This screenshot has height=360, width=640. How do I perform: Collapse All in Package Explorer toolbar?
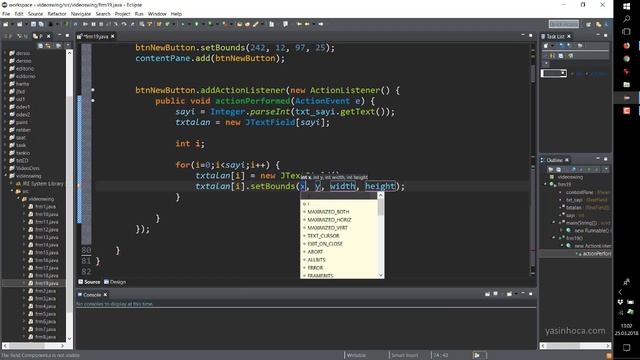(40, 46)
